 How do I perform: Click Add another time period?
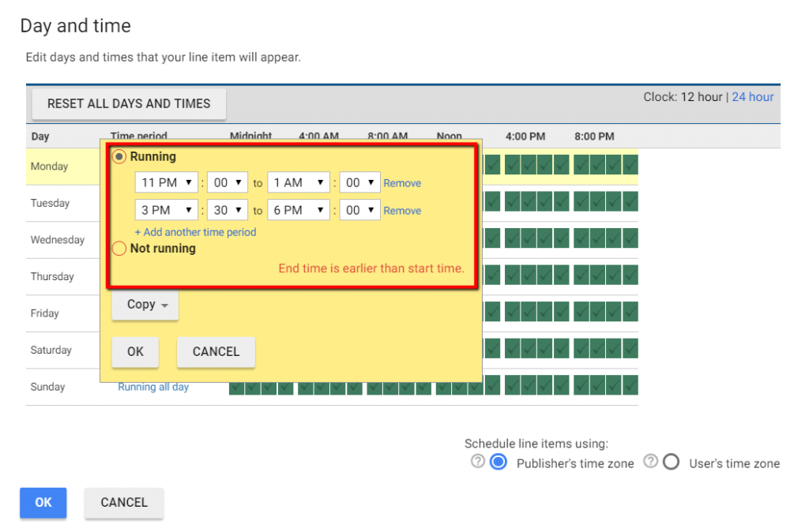pyautogui.click(x=195, y=231)
